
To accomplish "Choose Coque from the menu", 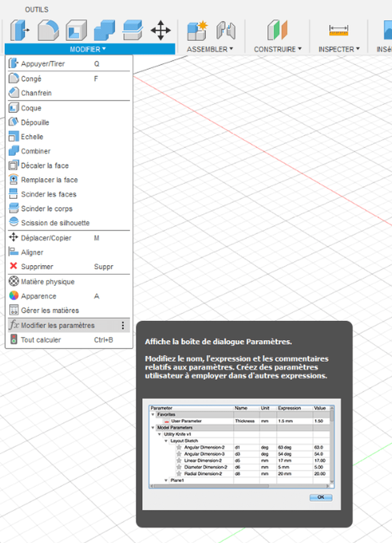I will pos(69,108).
